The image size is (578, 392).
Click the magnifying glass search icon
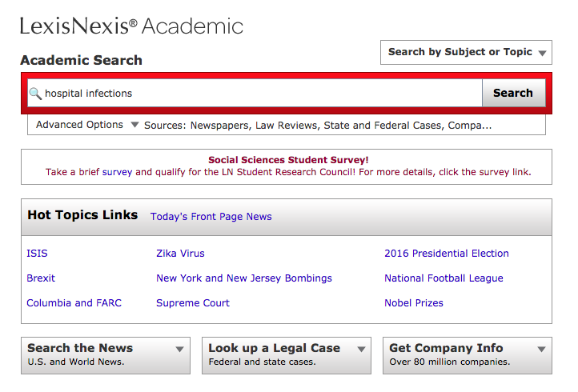point(35,94)
